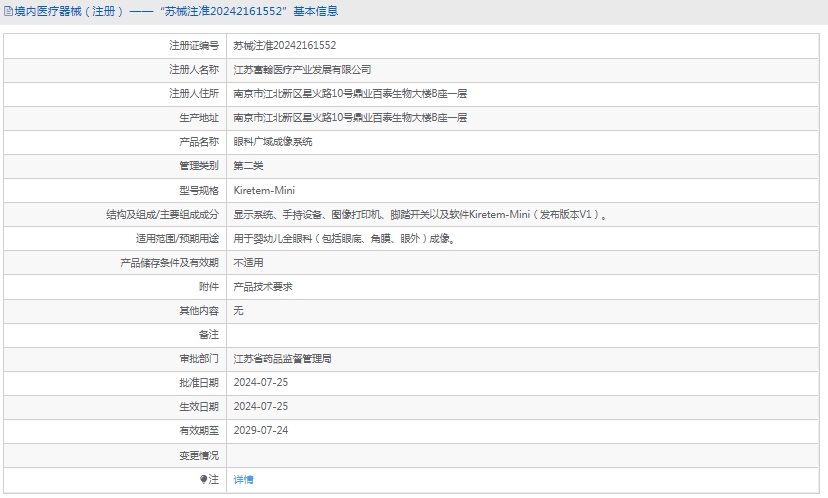Click the storage conditions value 不适用

point(248,263)
